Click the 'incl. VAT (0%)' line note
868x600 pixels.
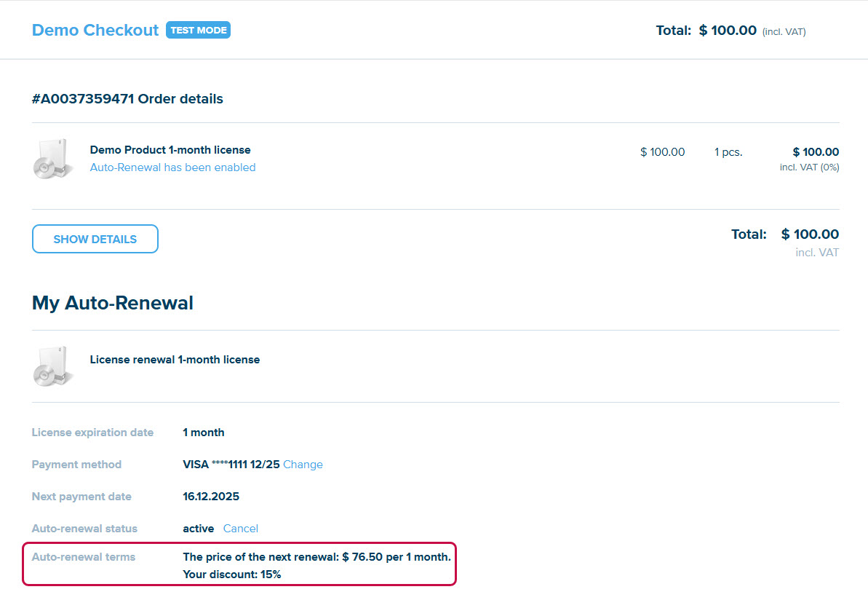pos(809,167)
